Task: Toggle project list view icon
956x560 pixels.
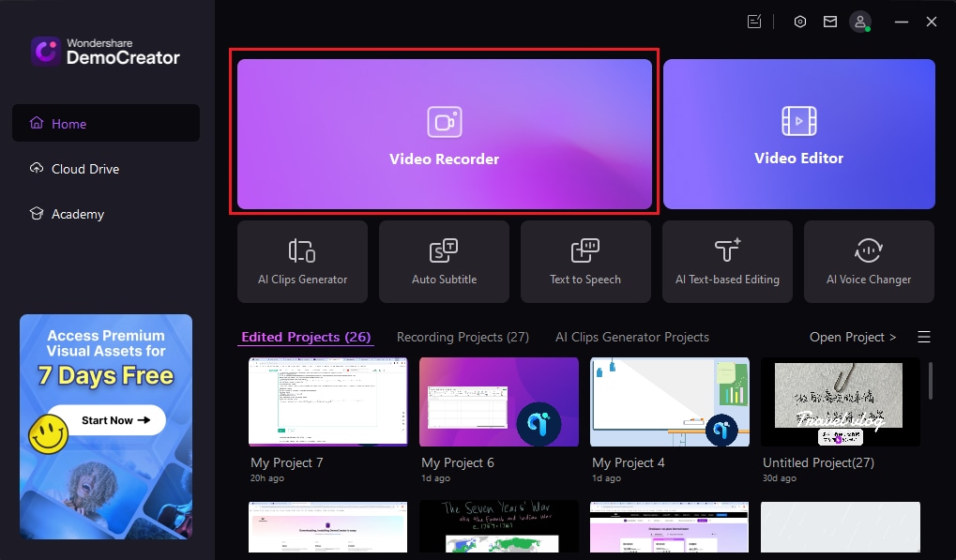Action: (924, 337)
